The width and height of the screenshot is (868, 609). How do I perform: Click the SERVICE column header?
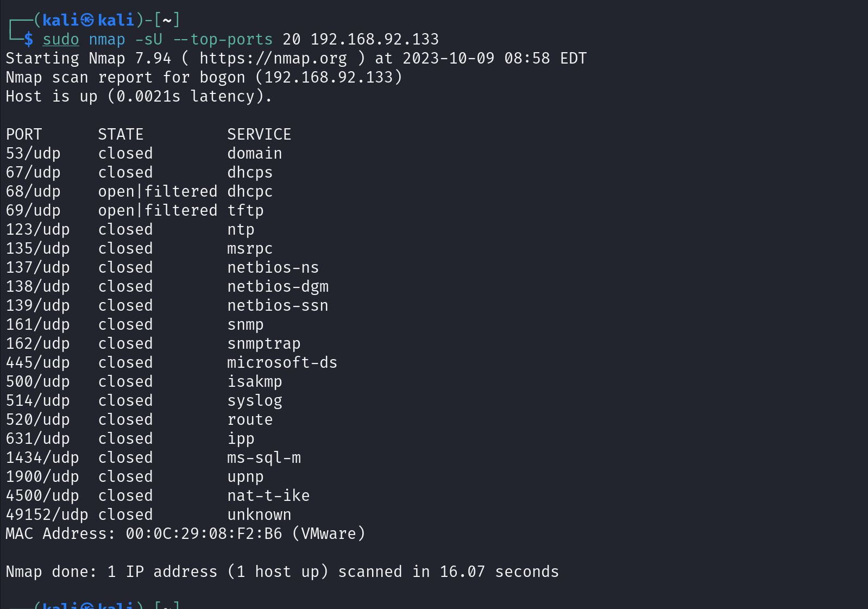(x=259, y=134)
